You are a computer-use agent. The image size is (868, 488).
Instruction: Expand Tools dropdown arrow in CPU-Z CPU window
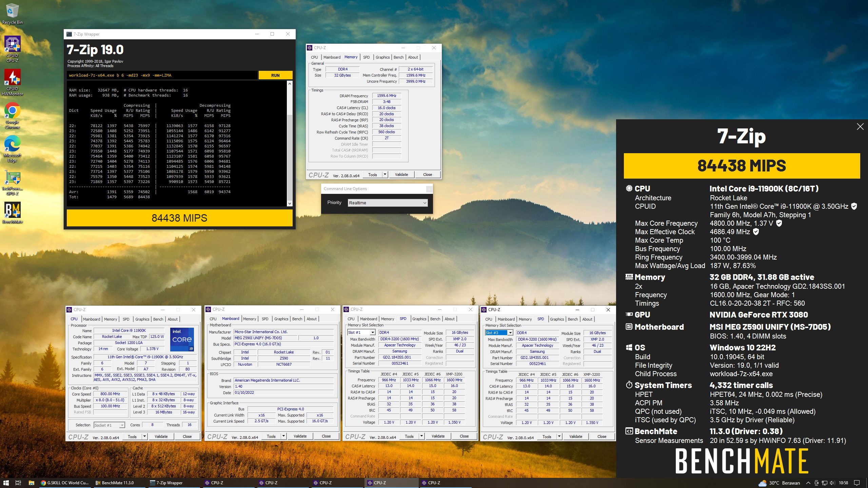click(144, 436)
